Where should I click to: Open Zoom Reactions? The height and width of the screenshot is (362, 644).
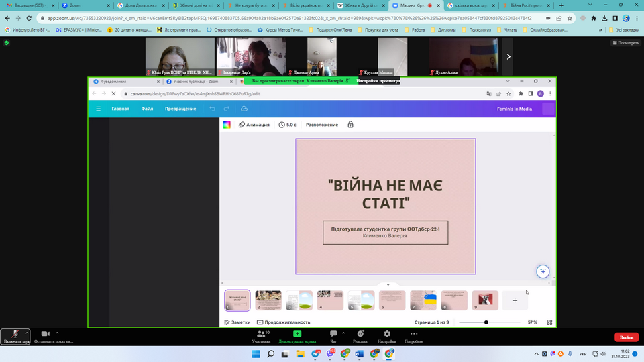360,335
